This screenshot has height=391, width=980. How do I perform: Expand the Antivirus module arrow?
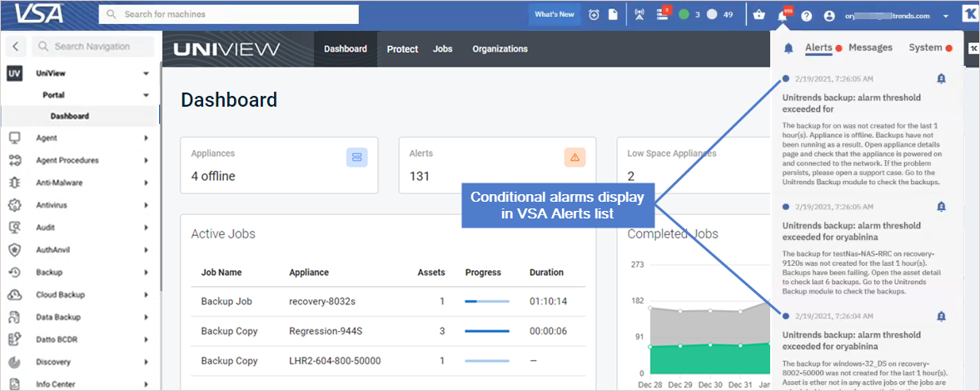pos(147,205)
